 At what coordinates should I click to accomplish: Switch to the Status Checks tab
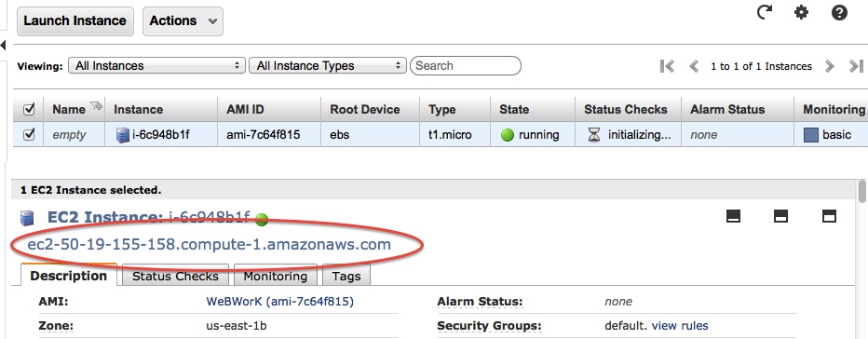[x=175, y=276]
